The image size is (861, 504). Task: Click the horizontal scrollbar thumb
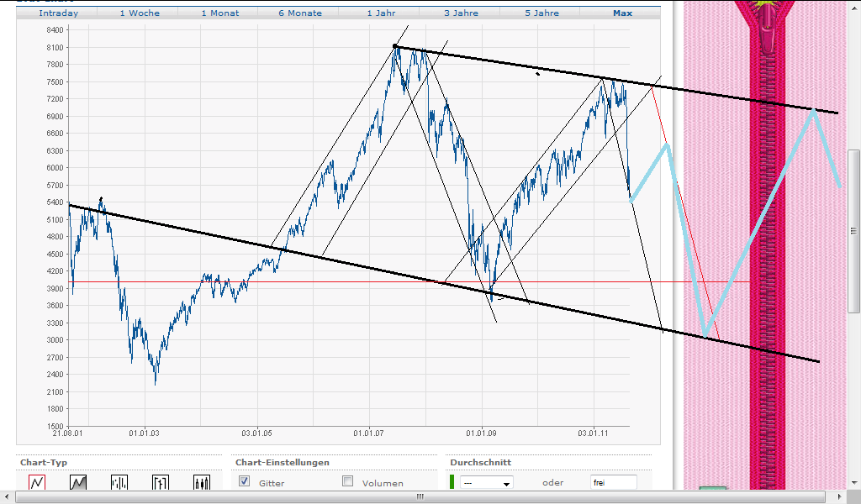(x=420, y=497)
